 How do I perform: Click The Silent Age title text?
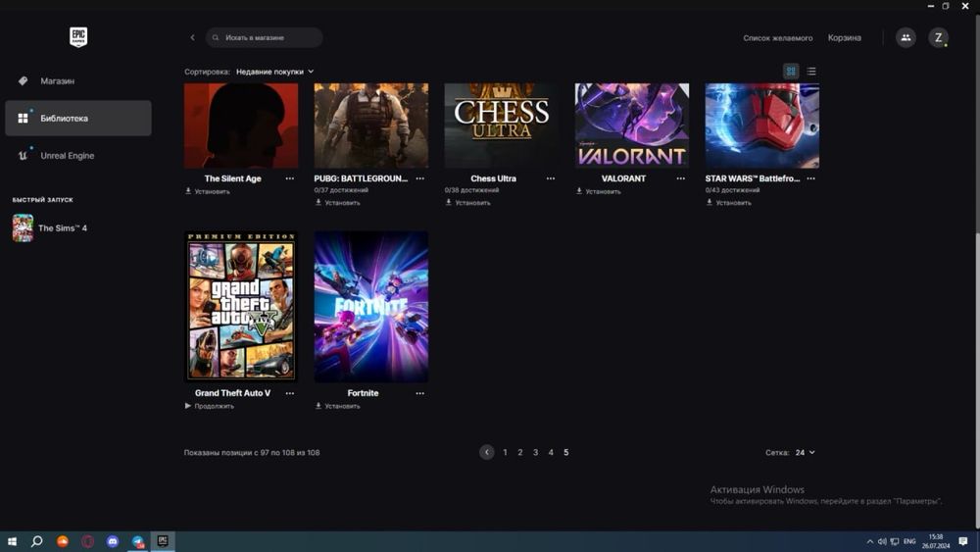click(x=232, y=178)
